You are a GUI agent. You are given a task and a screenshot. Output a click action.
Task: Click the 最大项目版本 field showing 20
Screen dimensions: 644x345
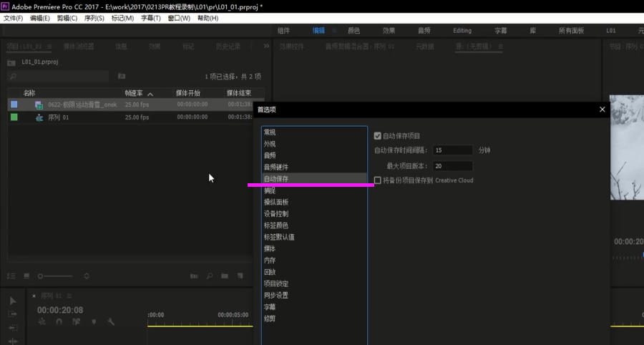[453, 166]
